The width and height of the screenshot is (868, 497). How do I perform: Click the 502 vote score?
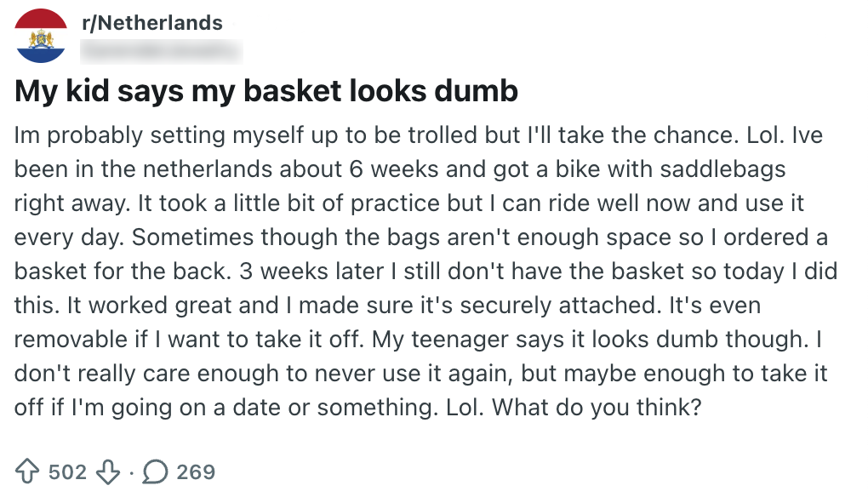[68, 471]
